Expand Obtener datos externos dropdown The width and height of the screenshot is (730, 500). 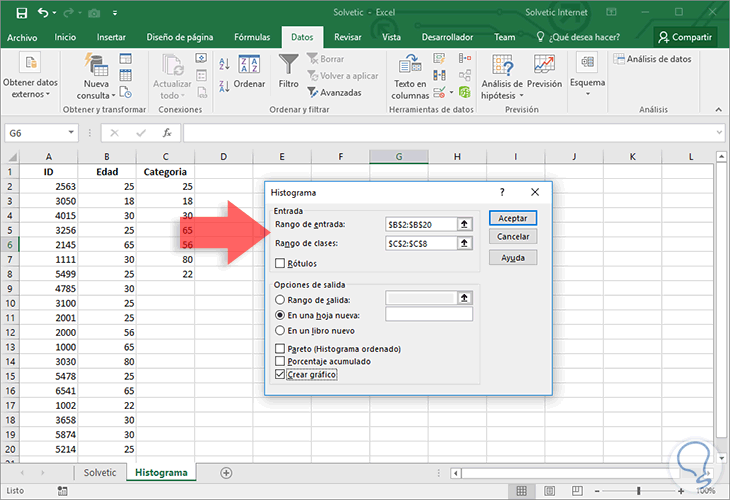[30, 75]
